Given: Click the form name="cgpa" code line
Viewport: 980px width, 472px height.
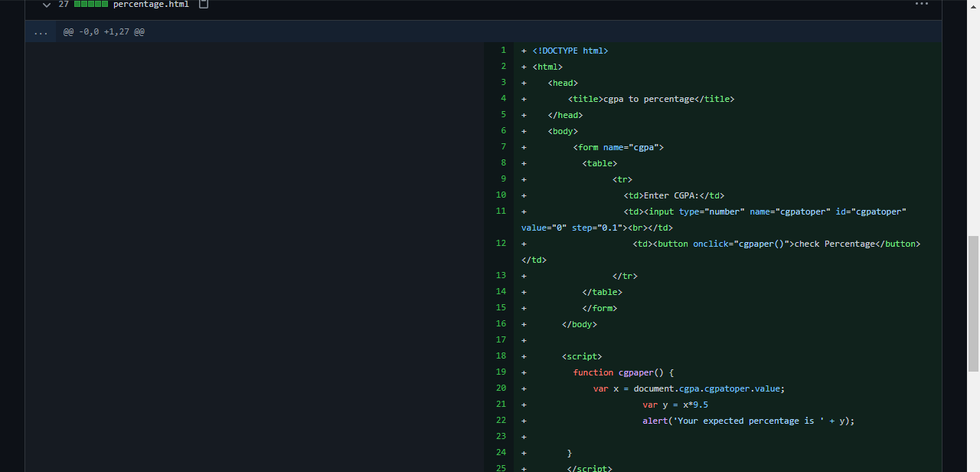Looking at the screenshot, I should pos(618,147).
